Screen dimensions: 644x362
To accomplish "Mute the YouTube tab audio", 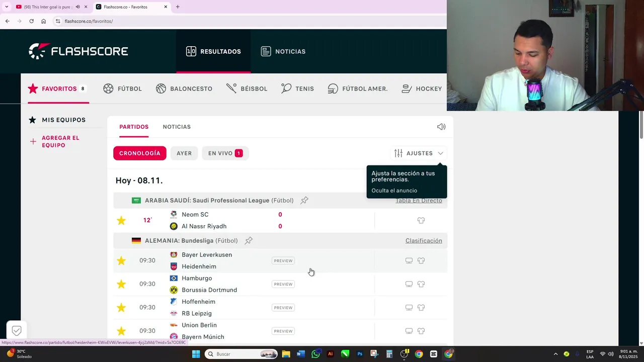I will tap(77, 7).
